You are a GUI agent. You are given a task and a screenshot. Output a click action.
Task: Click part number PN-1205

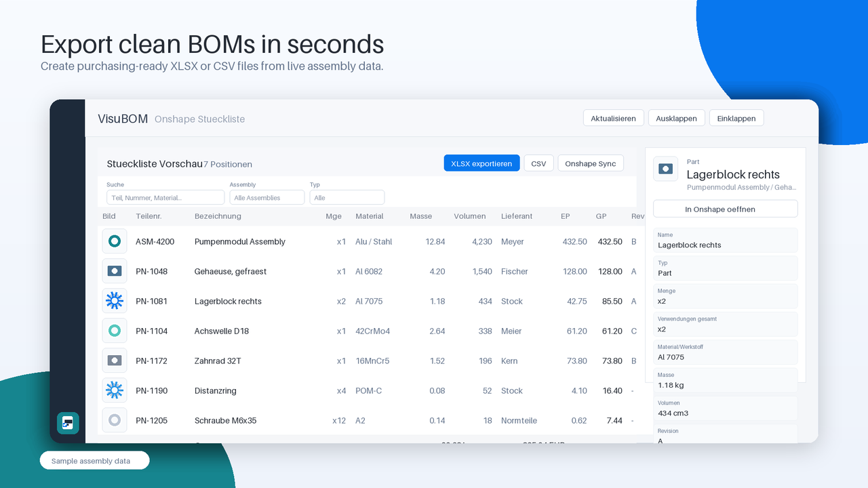click(151, 420)
